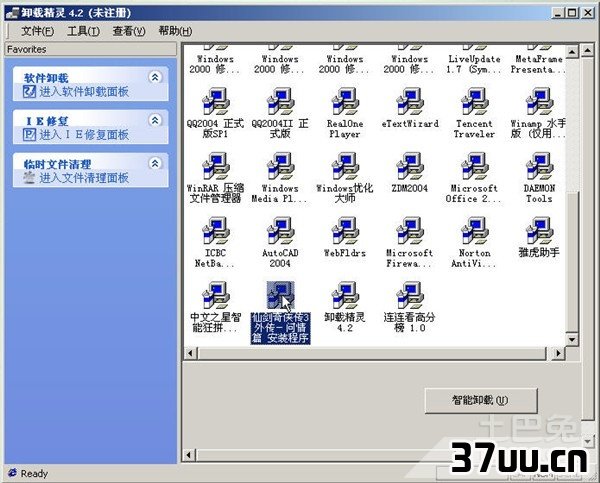The height and width of the screenshot is (483, 600).
Task: Collapse the 软件卸载 panel
Action: click(x=155, y=77)
